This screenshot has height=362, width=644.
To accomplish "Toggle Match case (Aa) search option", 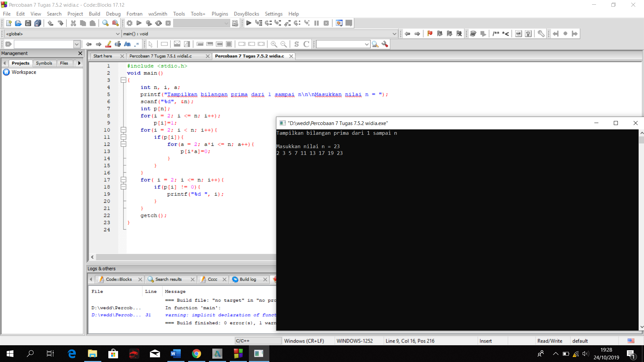I will tap(127, 44).
